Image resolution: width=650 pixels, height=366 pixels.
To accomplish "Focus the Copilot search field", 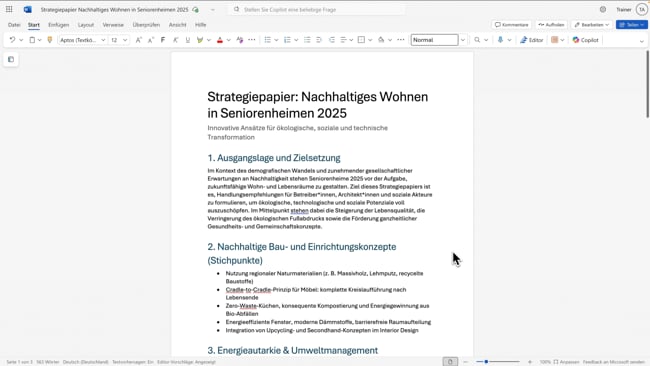I will point(317,9).
